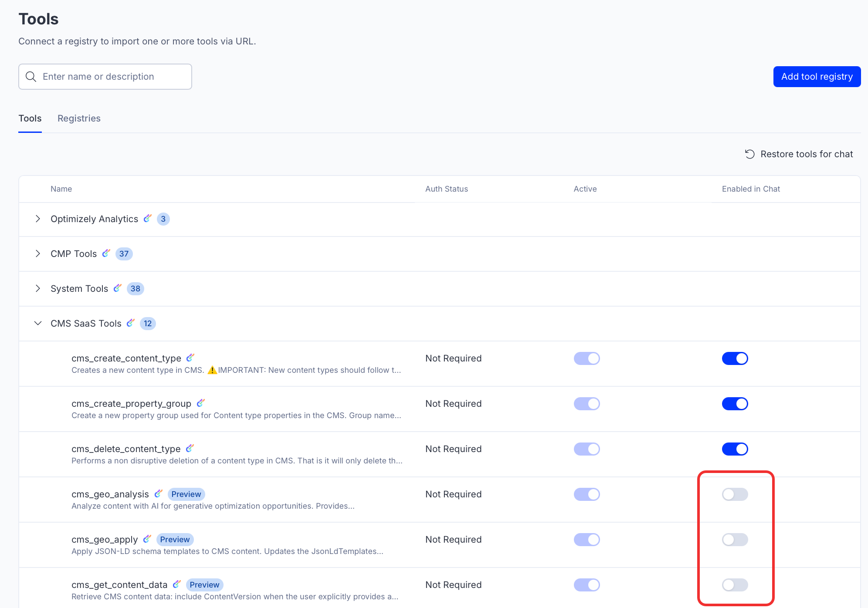Enable cms_get_content_data in chat
This screenshot has width=868, height=608.
pos(735,585)
